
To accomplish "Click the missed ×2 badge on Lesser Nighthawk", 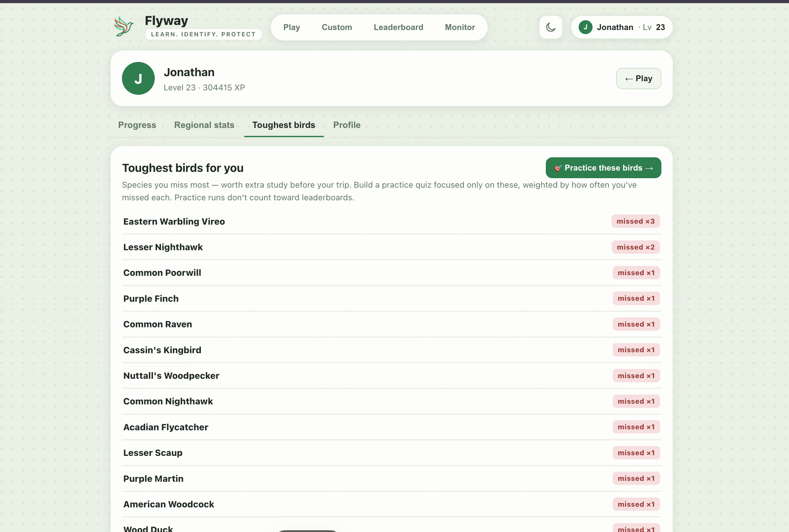I will (635, 247).
